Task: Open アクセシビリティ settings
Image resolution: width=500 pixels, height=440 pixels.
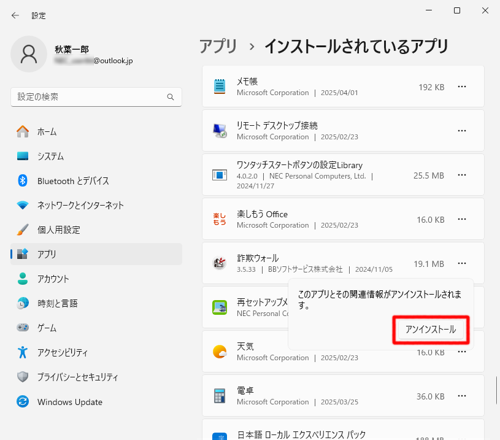Action: tap(96, 352)
